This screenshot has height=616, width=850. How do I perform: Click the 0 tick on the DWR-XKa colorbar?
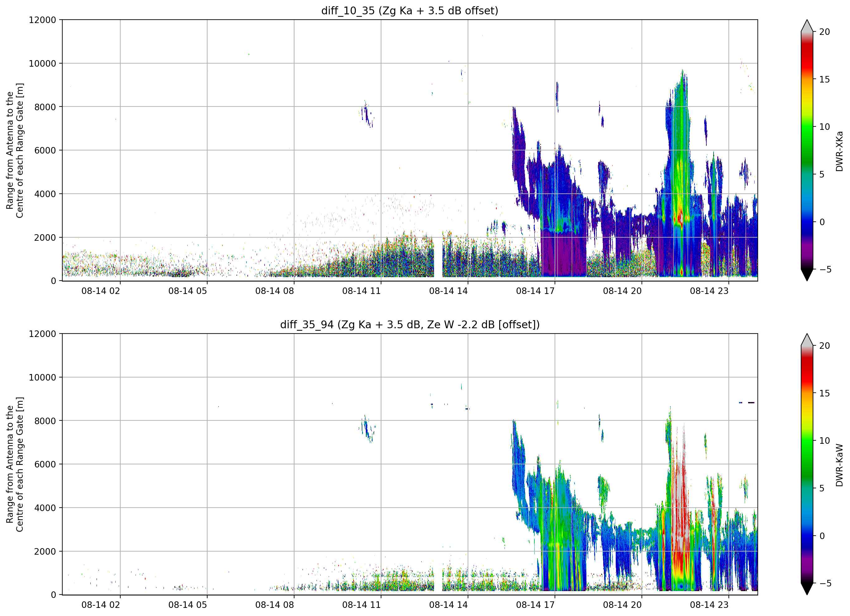pos(822,222)
